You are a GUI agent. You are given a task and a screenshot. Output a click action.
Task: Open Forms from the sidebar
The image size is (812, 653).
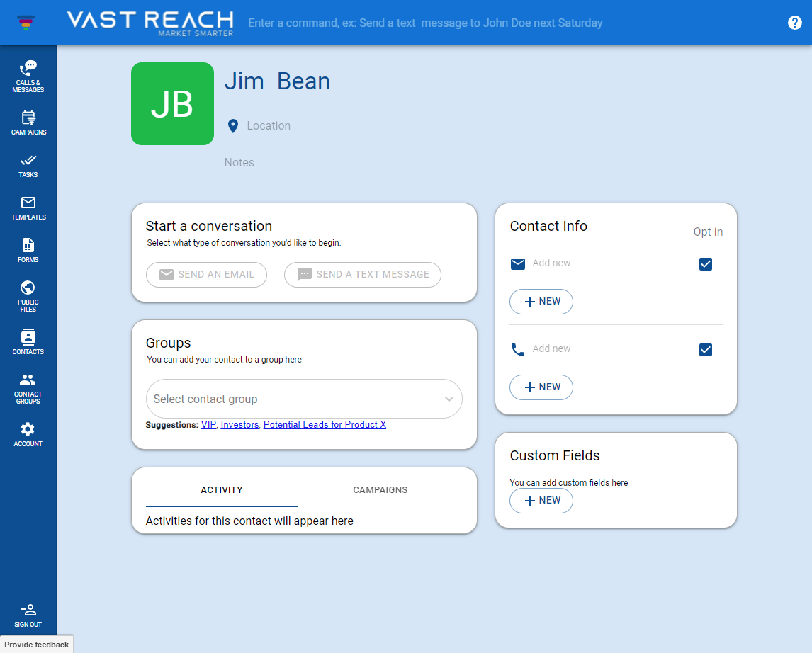tap(28, 251)
